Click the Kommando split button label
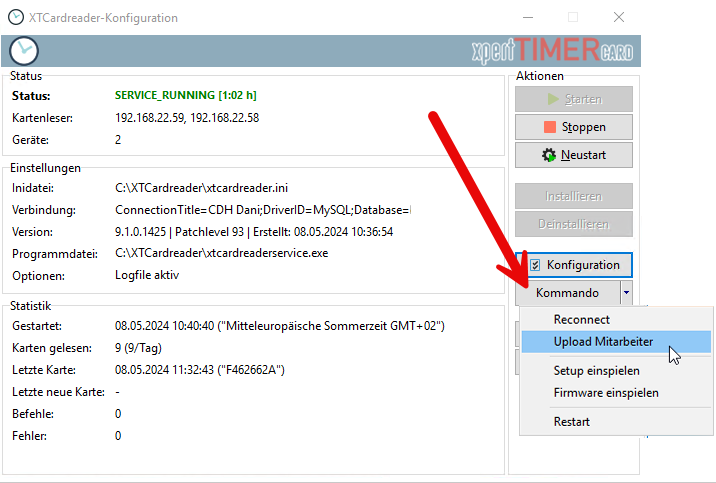This screenshot has height=483, width=716. [x=567, y=293]
